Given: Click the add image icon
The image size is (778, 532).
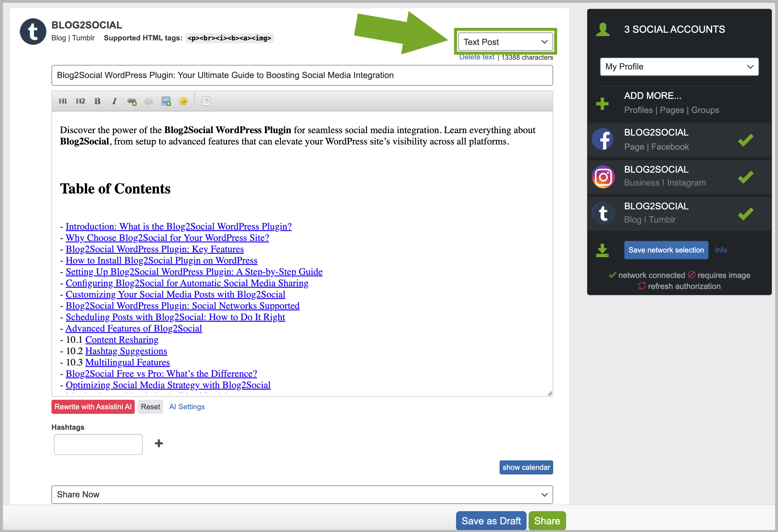Looking at the screenshot, I should tap(166, 101).
